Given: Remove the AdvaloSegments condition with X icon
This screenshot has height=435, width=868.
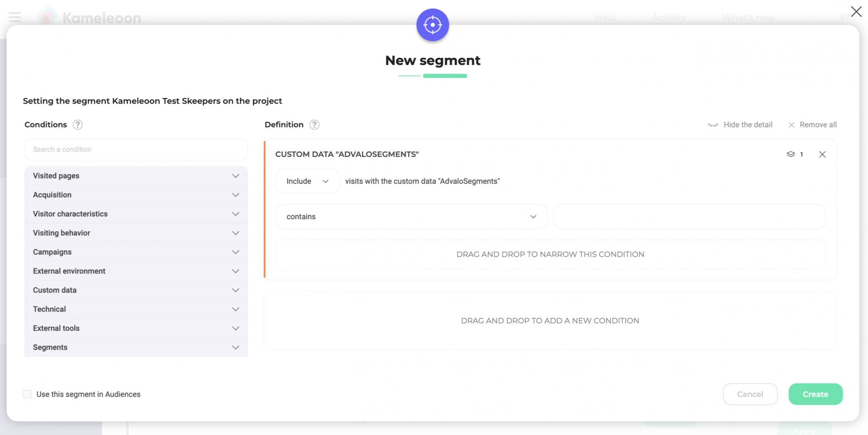Looking at the screenshot, I should (822, 155).
